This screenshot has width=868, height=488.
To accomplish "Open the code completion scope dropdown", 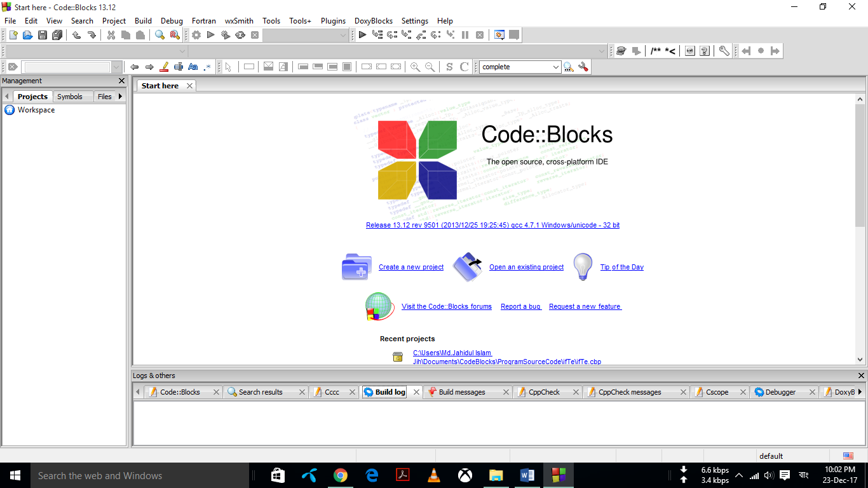I will click(97, 51).
